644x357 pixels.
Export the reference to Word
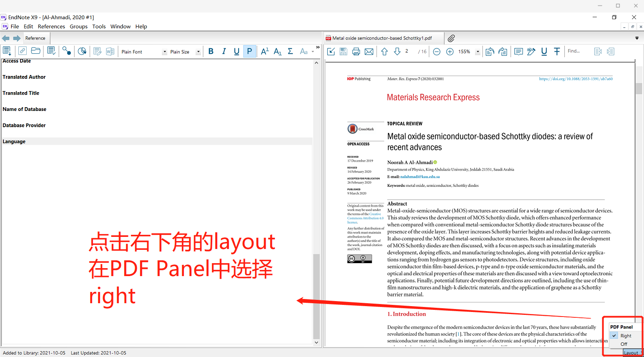pyautogui.click(x=110, y=51)
